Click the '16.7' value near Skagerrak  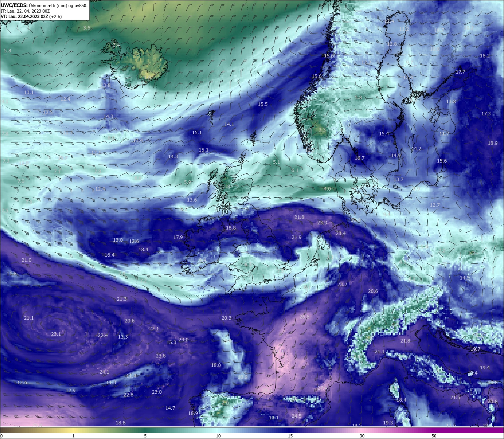[x=359, y=158]
